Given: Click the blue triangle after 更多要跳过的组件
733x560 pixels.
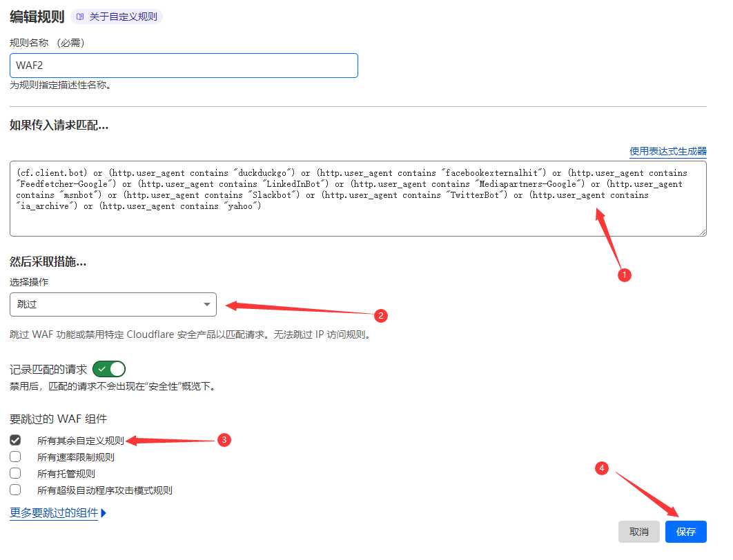Looking at the screenshot, I should coord(104,513).
